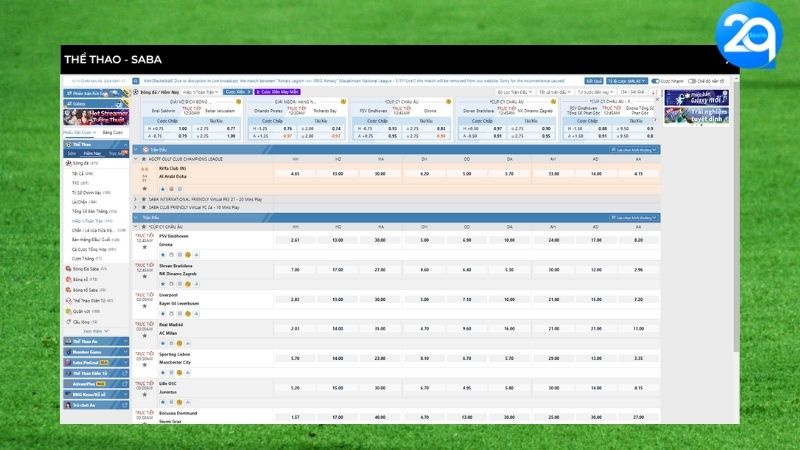Open the orange coin icon in Sporting Lisbon row
The width and height of the screenshot is (800, 450).
pos(180,373)
